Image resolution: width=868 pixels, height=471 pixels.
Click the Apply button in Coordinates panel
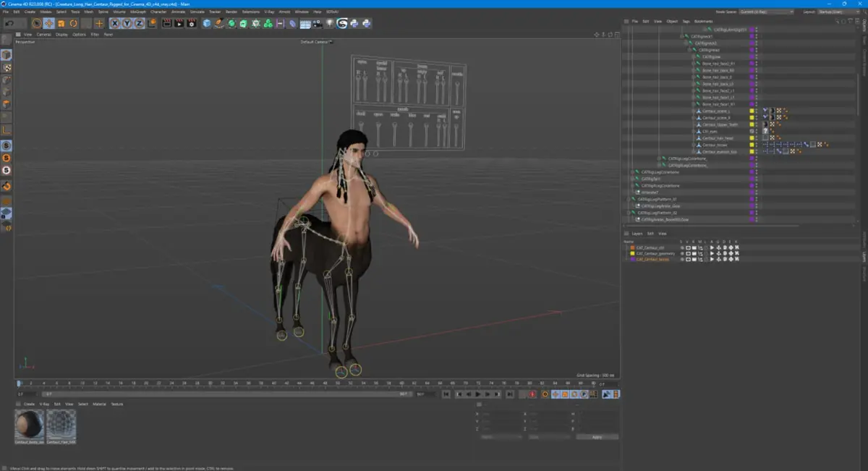click(597, 437)
